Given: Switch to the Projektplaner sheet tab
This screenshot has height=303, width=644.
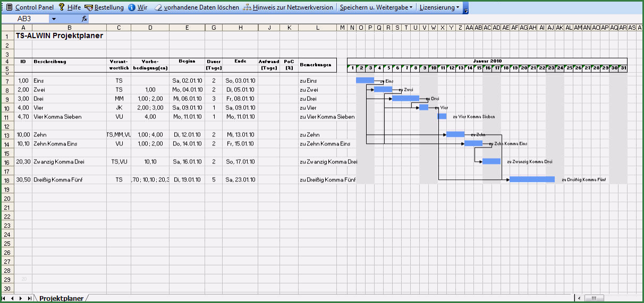Looking at the screenshot, I should click(x=61, y=299).
